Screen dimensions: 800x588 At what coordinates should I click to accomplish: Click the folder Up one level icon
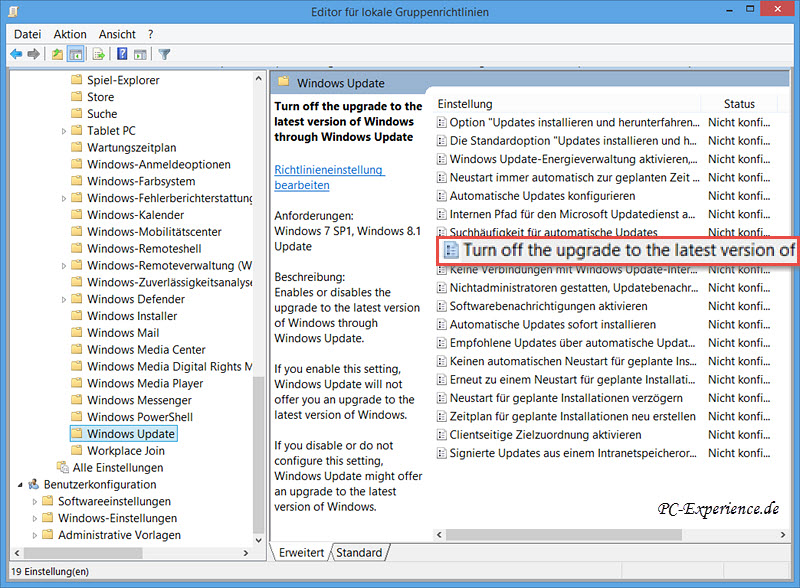(x=57, y=54)
